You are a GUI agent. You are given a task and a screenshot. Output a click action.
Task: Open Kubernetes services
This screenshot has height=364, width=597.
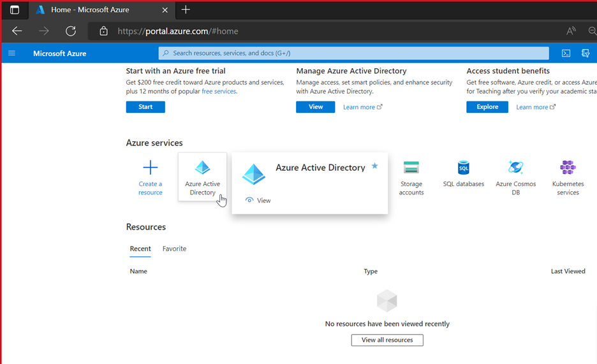[568, 178]
